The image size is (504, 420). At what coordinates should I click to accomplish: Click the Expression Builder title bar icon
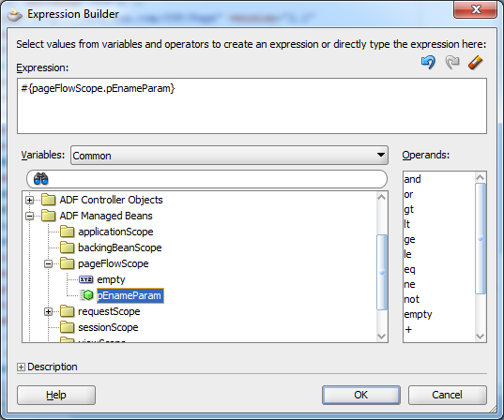click(14, 14)
